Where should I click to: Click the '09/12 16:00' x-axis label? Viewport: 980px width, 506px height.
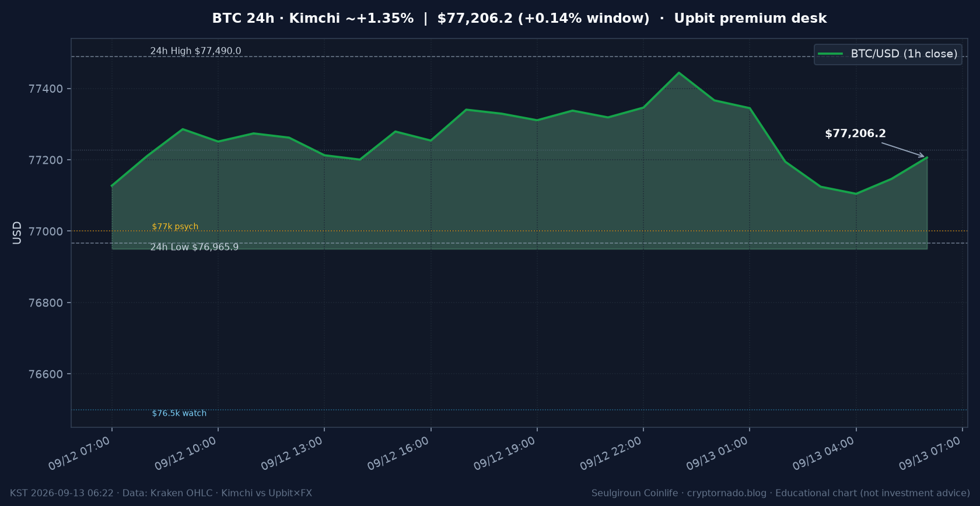(398, 454)
